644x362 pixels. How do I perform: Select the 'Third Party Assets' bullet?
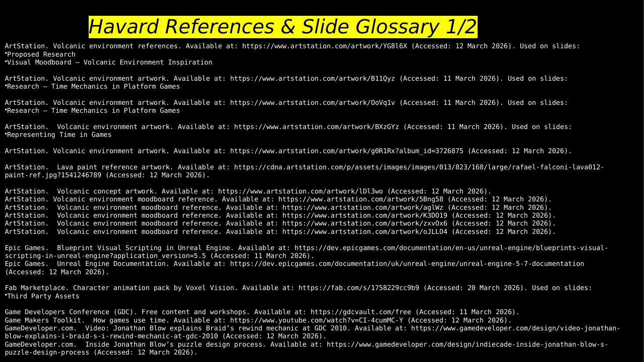click(x=43, y=296)
